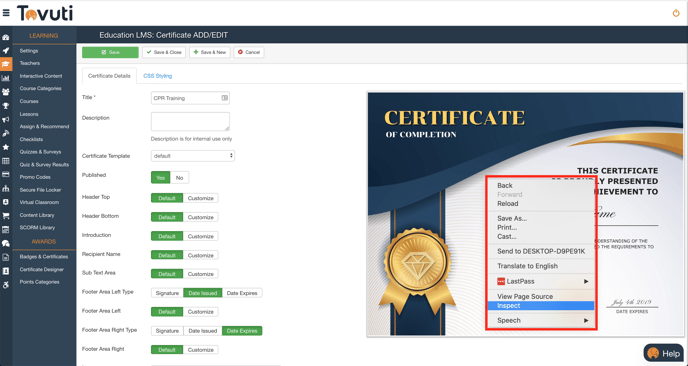
Task: Choose Default for Sub Text Area
Action: tap(167, 274)
